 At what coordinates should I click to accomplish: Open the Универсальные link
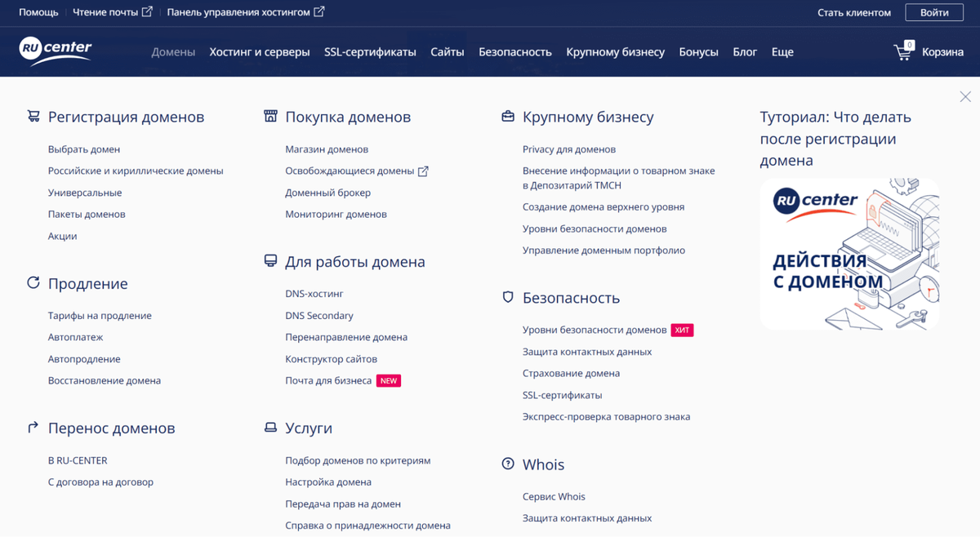[85, 193]
